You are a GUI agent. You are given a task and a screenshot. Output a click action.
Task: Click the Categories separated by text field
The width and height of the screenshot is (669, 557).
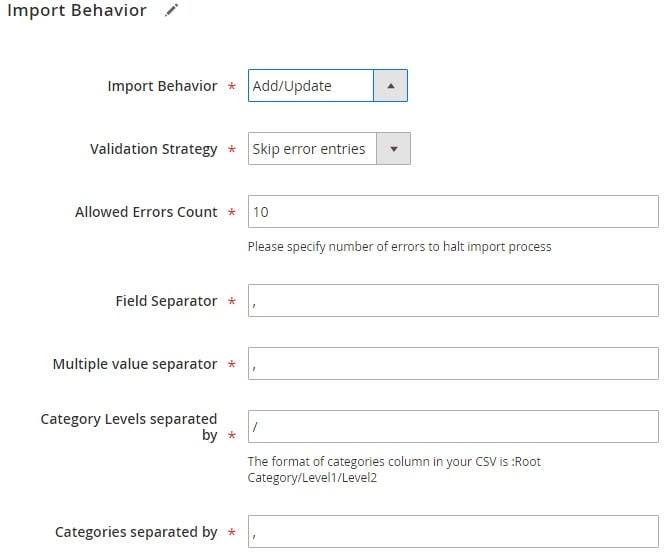click(x=453, y=532)
